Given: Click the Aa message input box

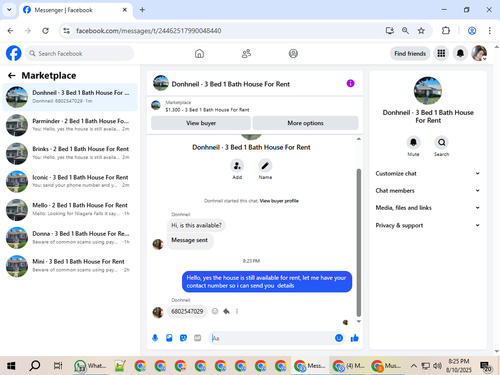Looking at the screenshot, I should point(272,338).
